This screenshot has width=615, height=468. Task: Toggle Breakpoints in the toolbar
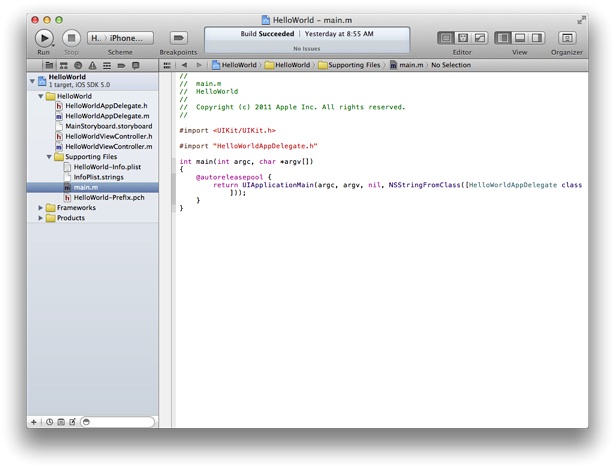[x=179, y=38]
